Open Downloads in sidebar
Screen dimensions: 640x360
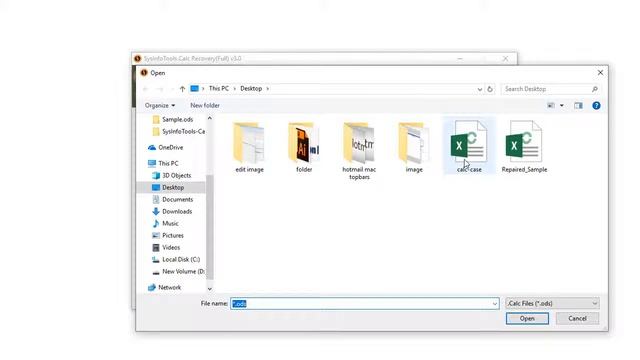click(172, 211)
